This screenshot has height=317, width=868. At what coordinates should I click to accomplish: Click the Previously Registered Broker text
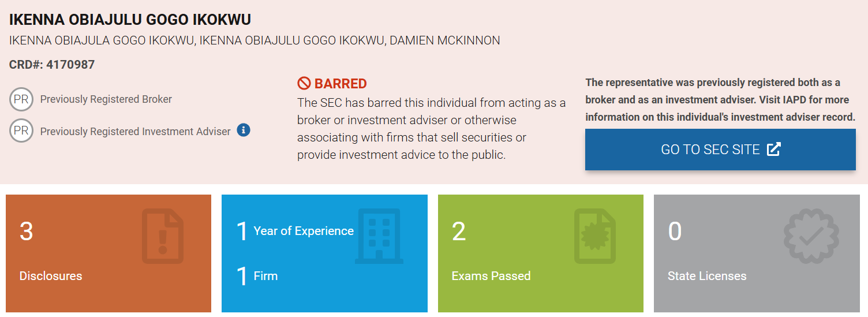[106, 99]
